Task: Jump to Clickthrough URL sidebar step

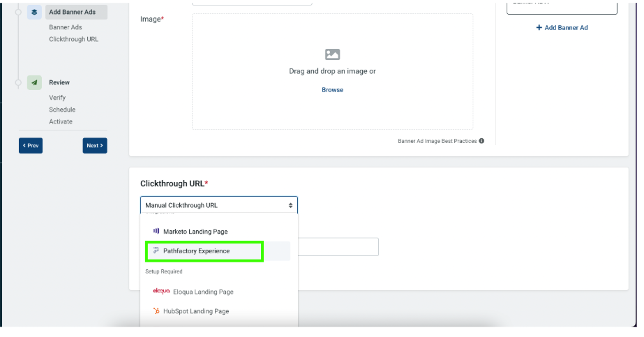Action: click(x=73, y=39)
